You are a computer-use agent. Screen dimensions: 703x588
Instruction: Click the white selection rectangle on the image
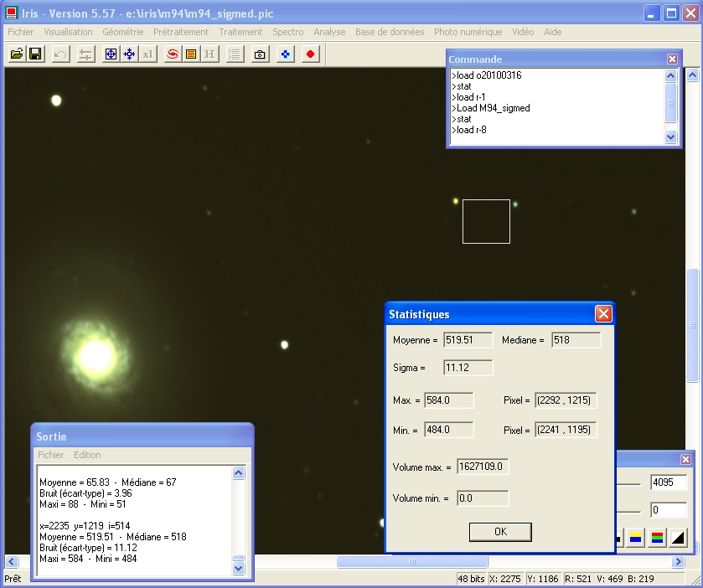[x=487, y=222]
